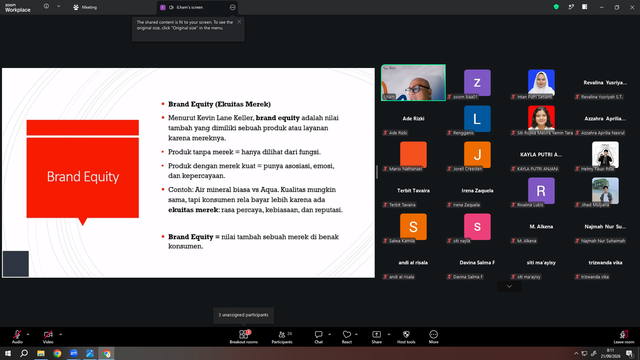Click the Share screen button
Image resolution: width=640 pixels, height=360 pixels.
pyautogui.click(x=376, y=336)
